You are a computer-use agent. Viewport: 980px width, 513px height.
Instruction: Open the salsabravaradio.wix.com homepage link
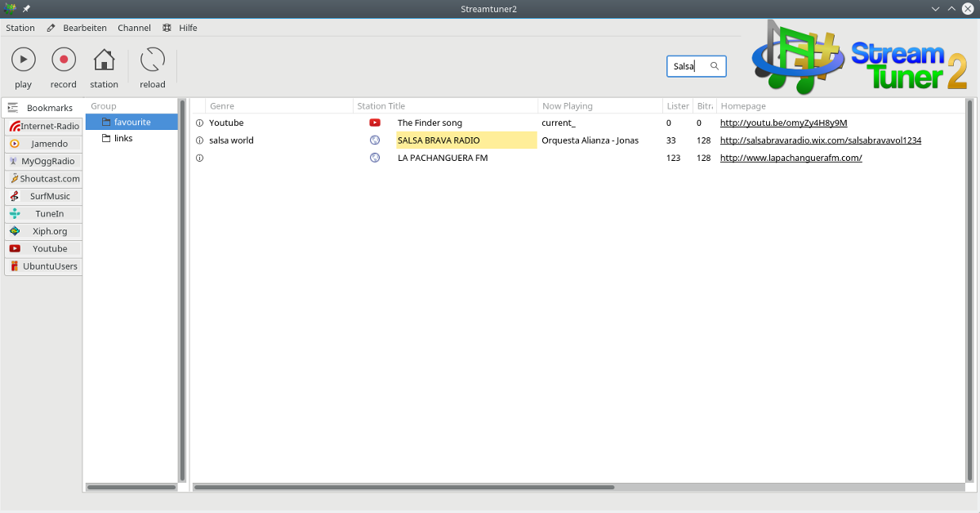pyautogui.click(x=821, y=141)
